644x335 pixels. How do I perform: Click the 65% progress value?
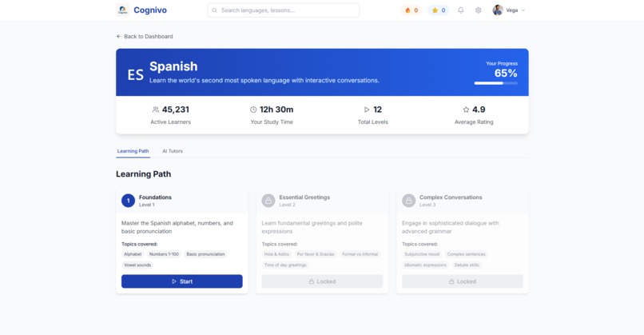coord(506,74)
